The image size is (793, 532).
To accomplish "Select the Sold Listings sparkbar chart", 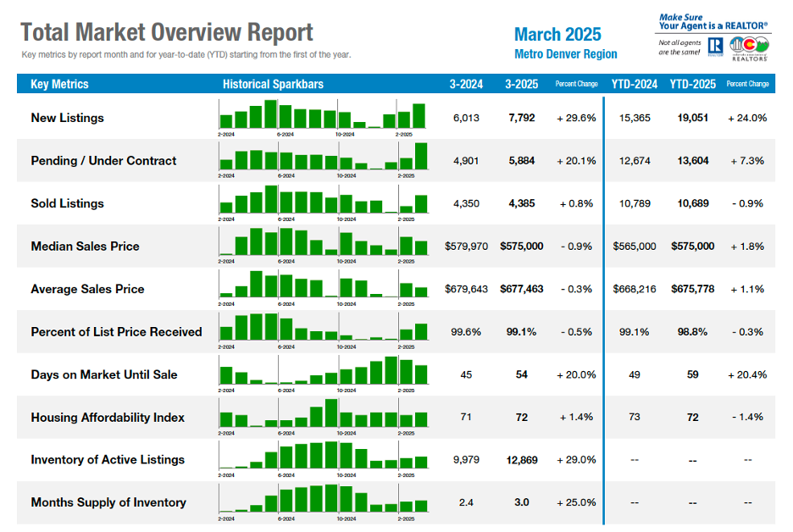I will (x=323, y=200).
